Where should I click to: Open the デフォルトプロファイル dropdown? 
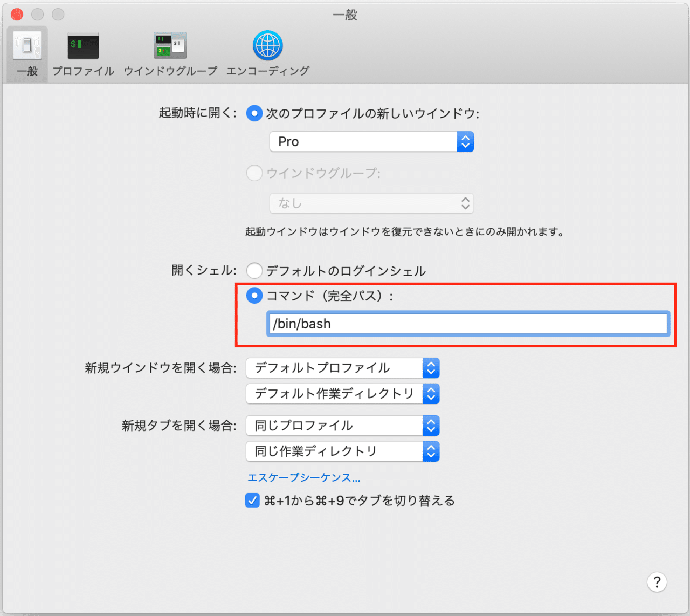(x=343, y=368)
